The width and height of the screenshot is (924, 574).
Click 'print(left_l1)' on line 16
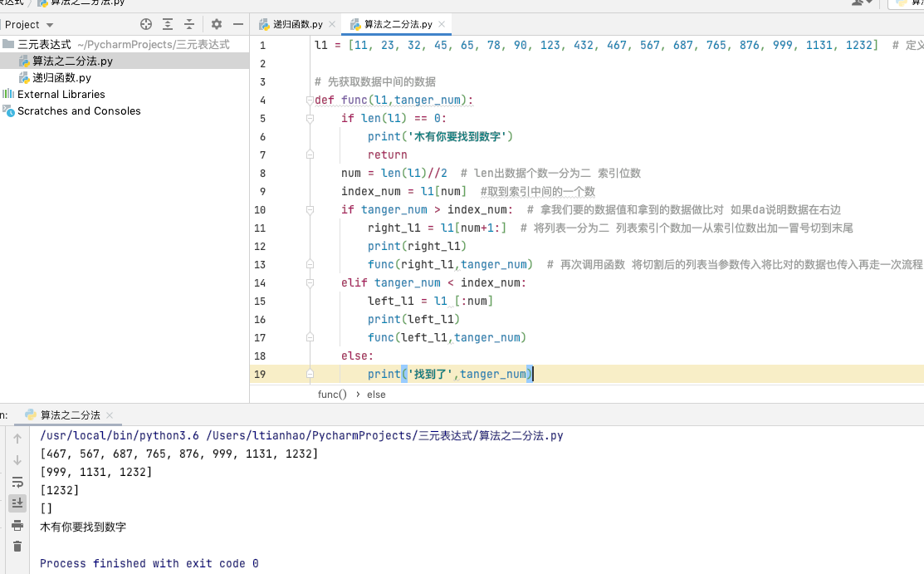click(413, 319)
